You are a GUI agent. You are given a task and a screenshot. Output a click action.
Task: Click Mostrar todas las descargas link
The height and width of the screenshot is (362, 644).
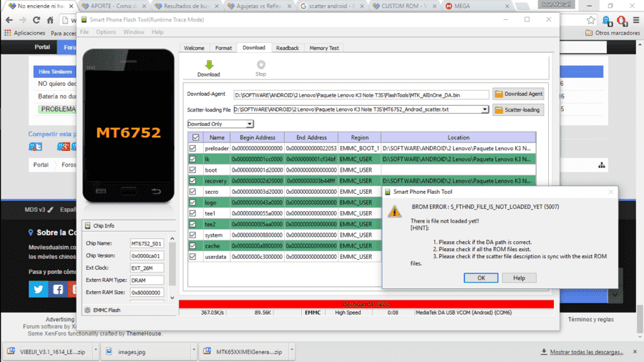tap(587, 352)
